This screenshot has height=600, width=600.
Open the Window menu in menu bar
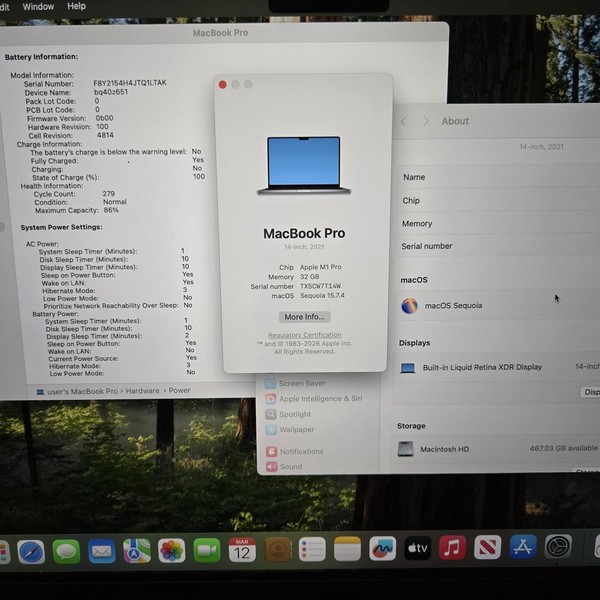coord(38,7)
